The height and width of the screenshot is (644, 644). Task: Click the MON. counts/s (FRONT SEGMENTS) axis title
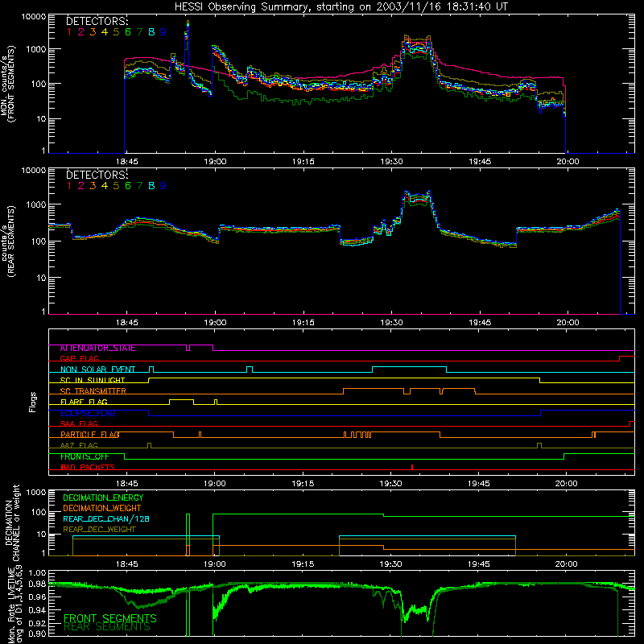(x=8, y=85)
